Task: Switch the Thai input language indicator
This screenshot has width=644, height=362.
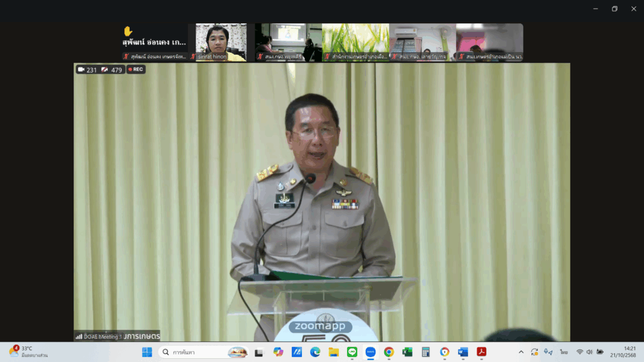Action: click(564, 352)
